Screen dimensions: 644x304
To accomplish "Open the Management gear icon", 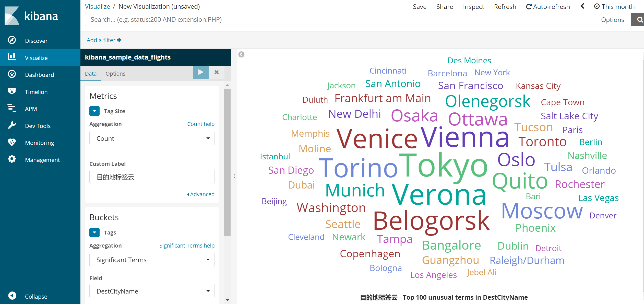I will [x=12, y=159].
